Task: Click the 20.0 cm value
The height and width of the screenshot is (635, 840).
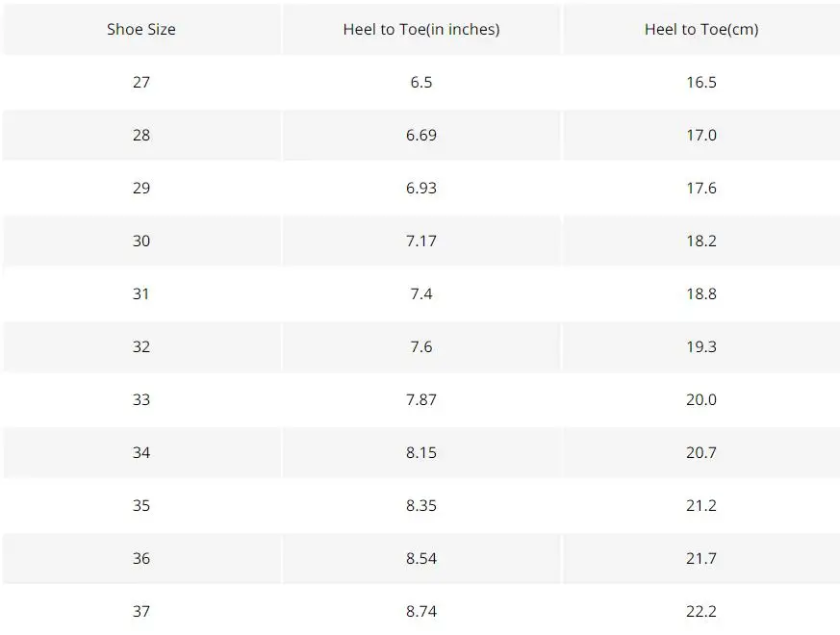Action: [x=701, y=399]
